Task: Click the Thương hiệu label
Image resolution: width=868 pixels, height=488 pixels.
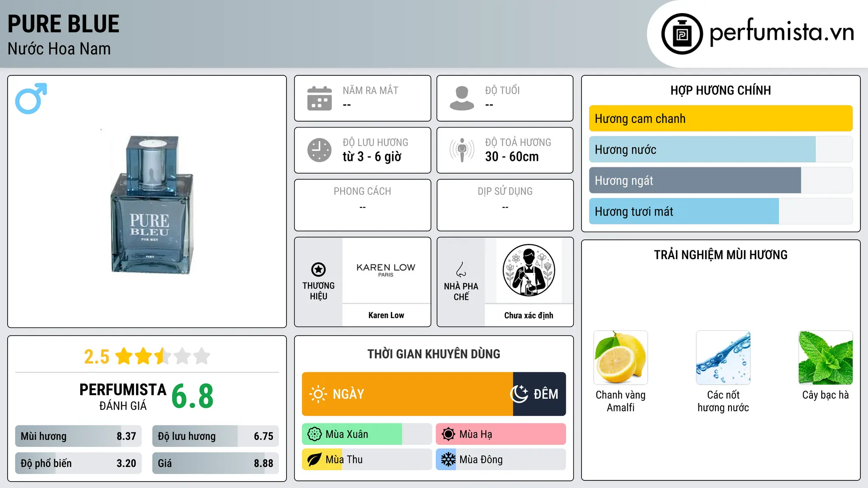Action: coord(318,291)
